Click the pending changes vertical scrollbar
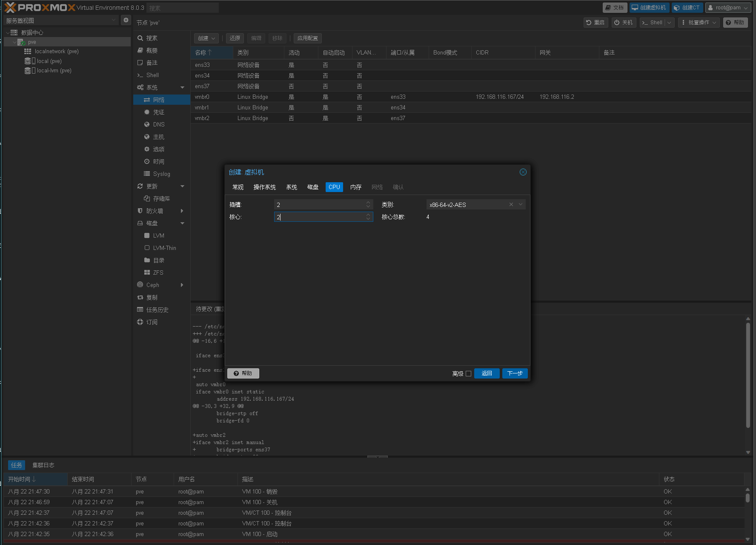This screenshot has height=545, width=756. tap(748, 375)
